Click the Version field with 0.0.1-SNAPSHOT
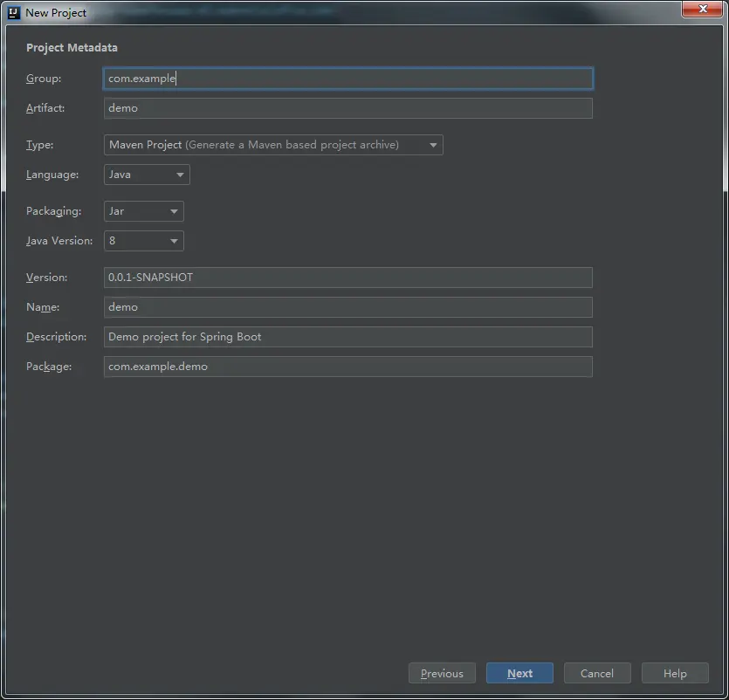Viewport: 729px width, 700px height. pyautogui.click(x=347, y=277)
